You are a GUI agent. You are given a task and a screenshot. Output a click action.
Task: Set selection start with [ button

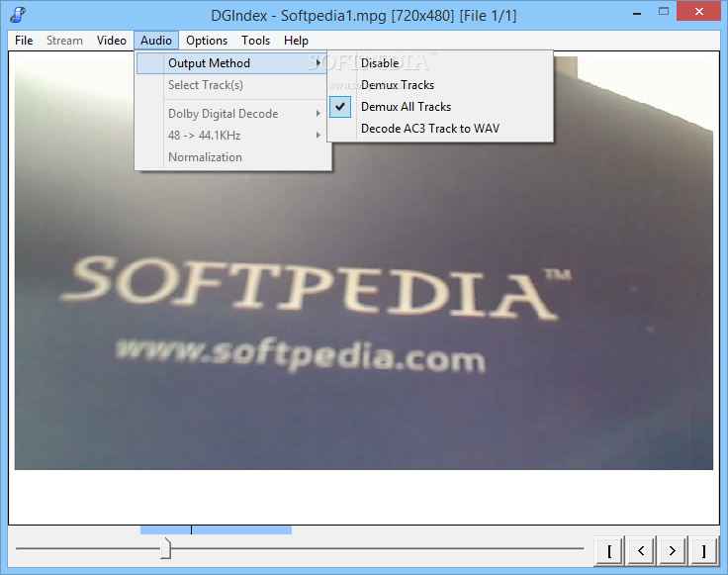point(609,551)
